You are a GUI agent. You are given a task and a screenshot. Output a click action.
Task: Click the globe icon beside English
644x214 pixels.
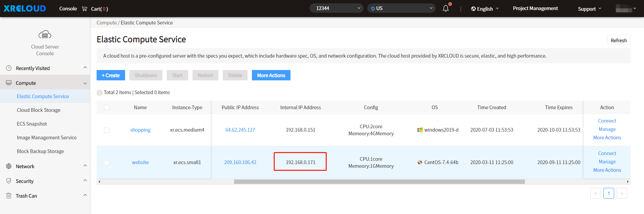click(x=473, y=9)
